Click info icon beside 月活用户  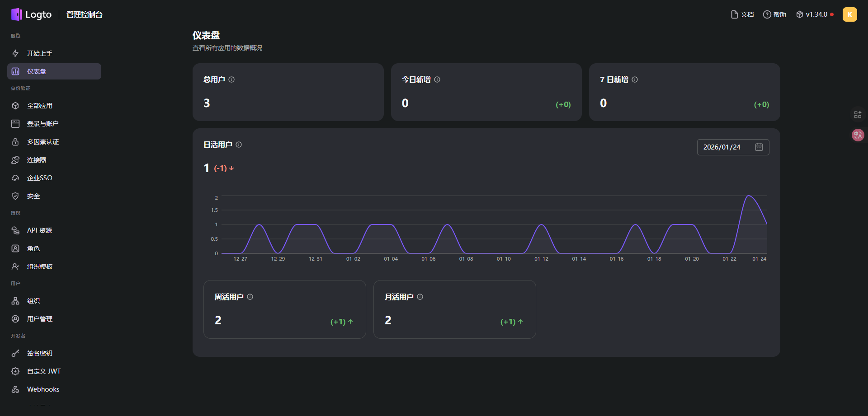click(x=420, y=297)
